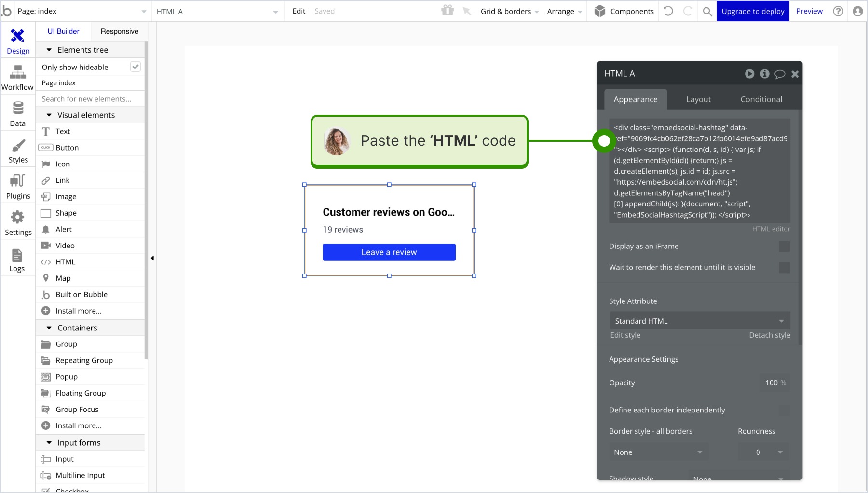This screenshot has height=493, width=868.
Task: Open the Workflow section
Action: [x=18, y=78]
